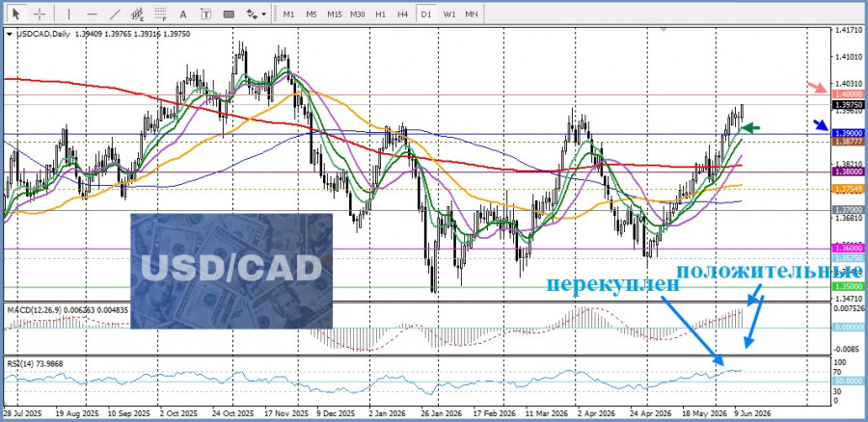Click the MACD 0.000000 zero level label
Image resolution: width=868 pixels, height=422 pixels.
[x=849, y=328]
